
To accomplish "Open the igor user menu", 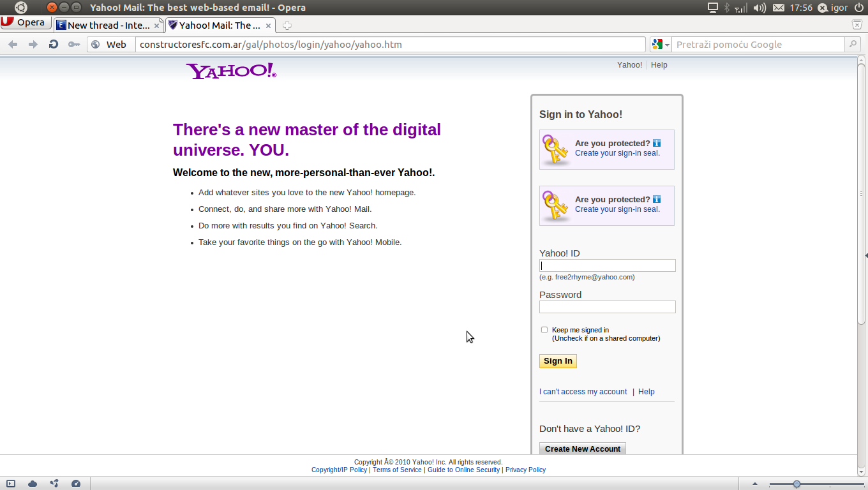I will [833, 8].
